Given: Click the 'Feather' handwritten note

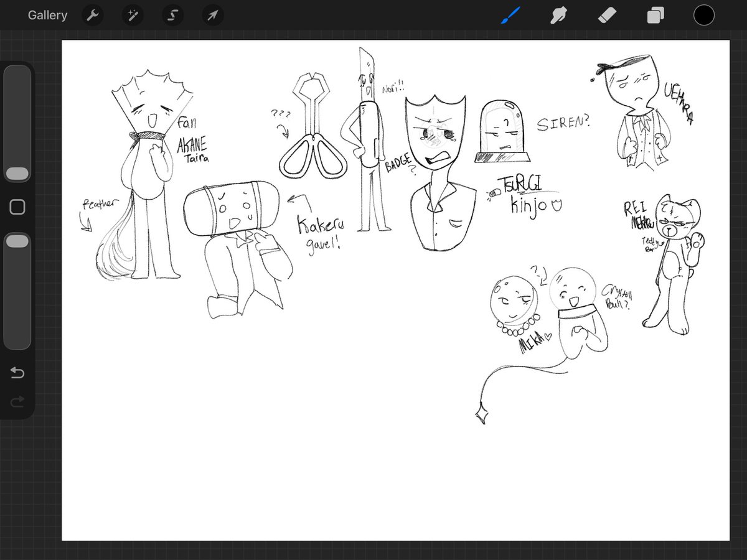Looking at the screenshot, I should (x=100, y=203).
